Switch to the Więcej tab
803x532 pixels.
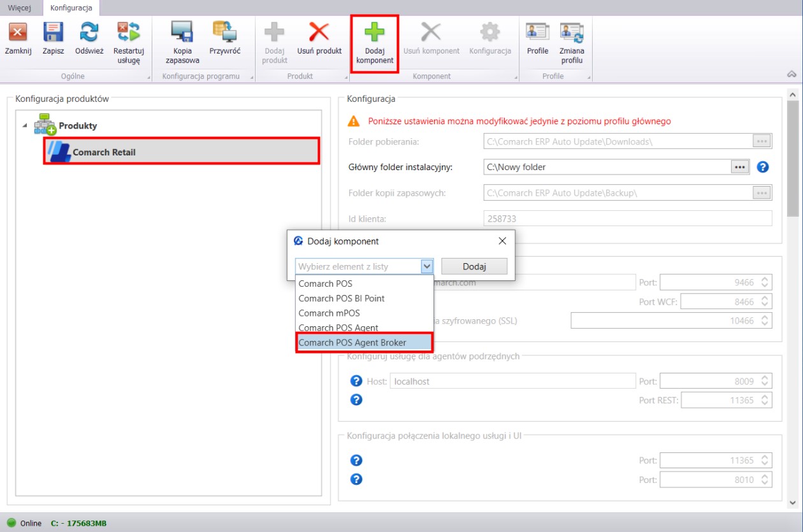pos(19,8)
